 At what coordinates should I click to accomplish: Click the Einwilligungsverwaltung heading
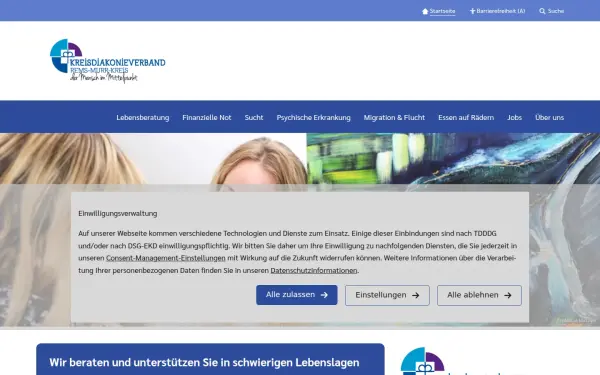tap(117, 214)
